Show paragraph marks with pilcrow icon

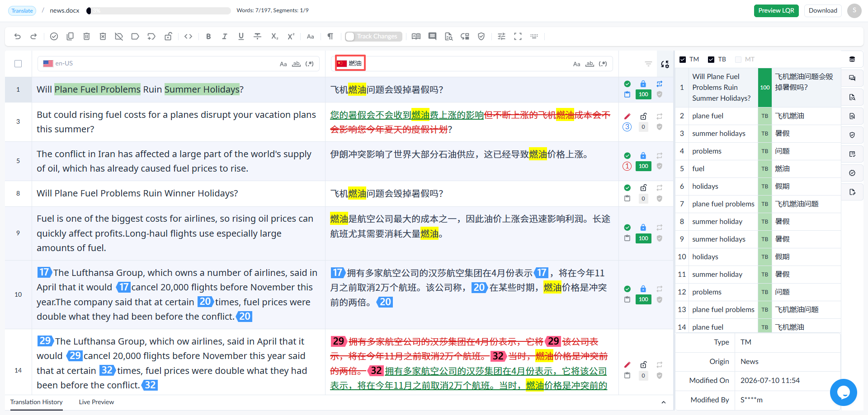pos(330,37)
